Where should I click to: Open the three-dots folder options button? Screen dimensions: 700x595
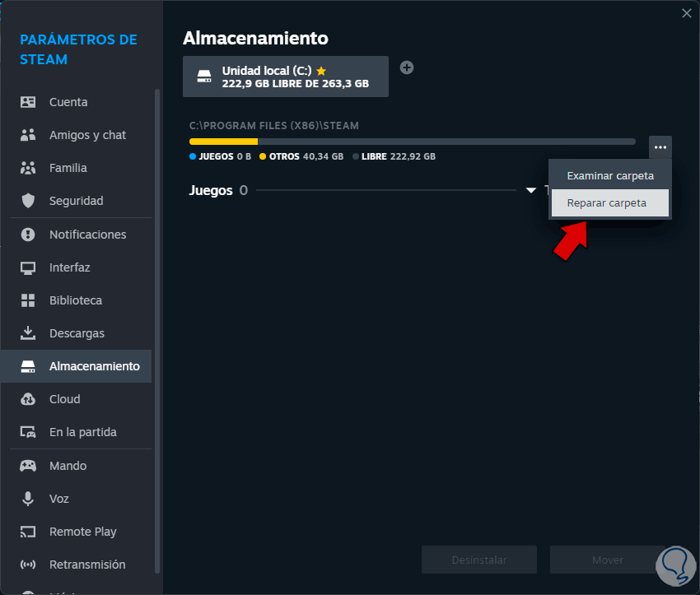tap(660, 147)
